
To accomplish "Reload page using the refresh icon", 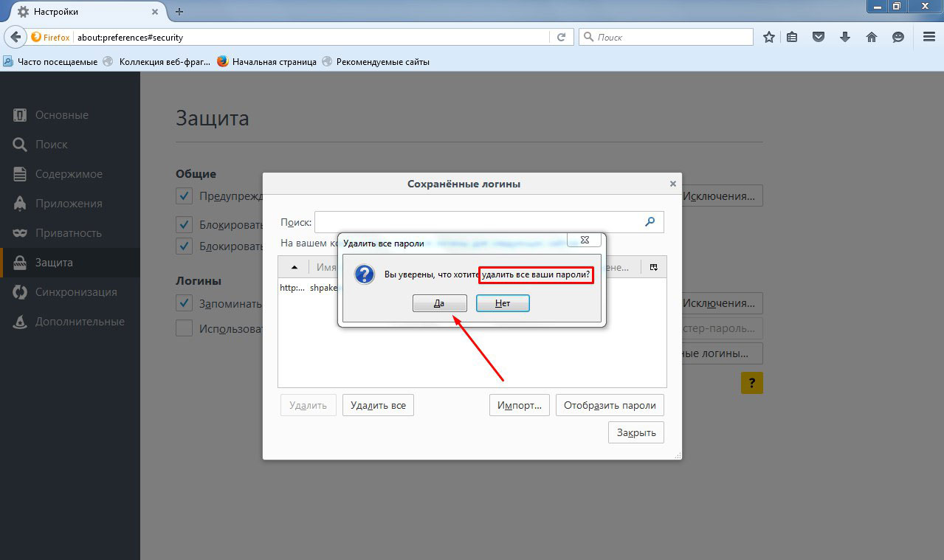I will (x=562, y=37).
